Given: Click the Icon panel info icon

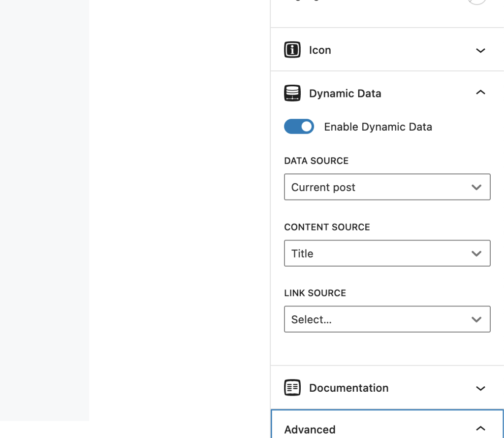Looking at the screenshot, I should tap(292, 50).
